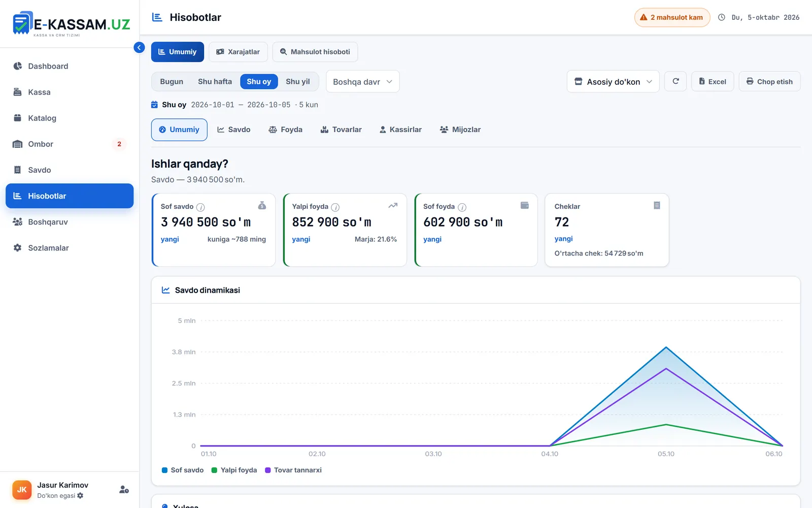The height and width of the screenshot is (508, 812).
Task: Switch to the Xarajatlar tab
Action: click(x=238, y=52)
